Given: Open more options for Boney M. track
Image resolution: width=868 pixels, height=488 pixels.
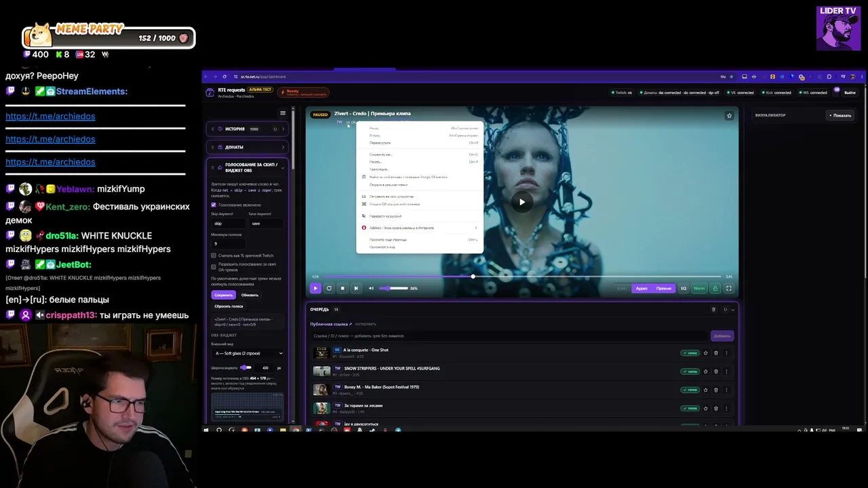Looking at the screenshot, I should tap(726, 390).
